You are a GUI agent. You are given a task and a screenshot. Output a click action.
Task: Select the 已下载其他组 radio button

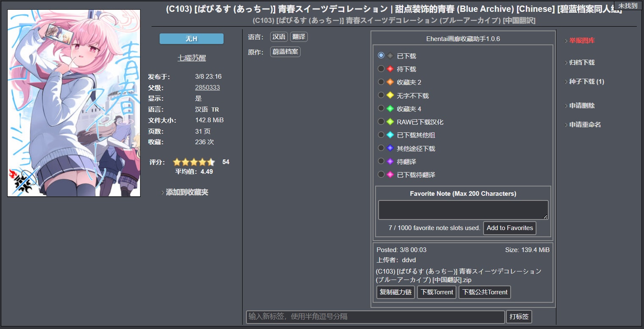point(381,134)
